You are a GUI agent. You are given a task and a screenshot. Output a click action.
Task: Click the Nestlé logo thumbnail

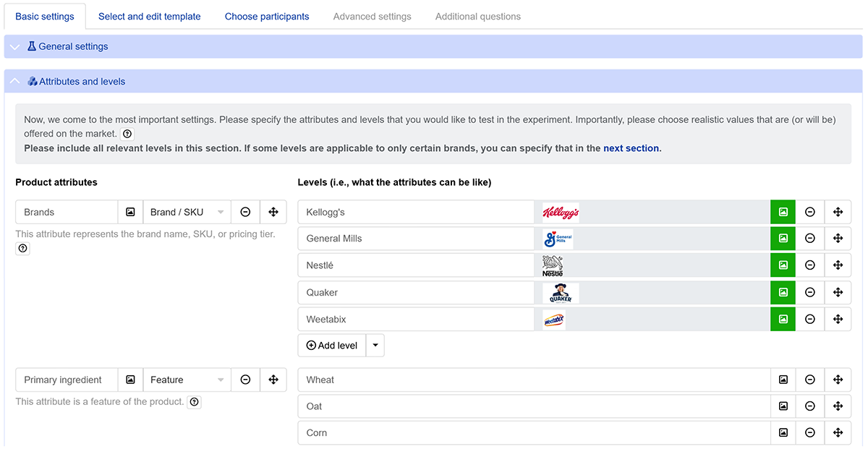553,265
